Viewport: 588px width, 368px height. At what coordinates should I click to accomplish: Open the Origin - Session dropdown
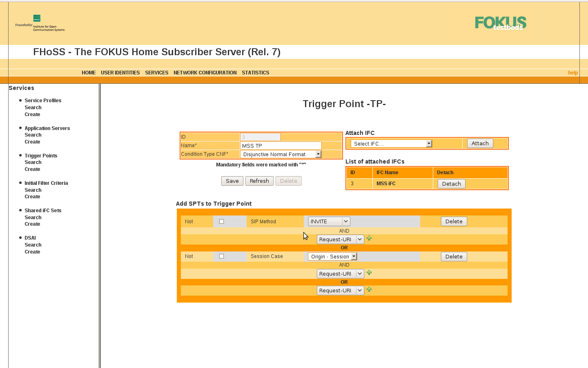(x=332, y=256)
